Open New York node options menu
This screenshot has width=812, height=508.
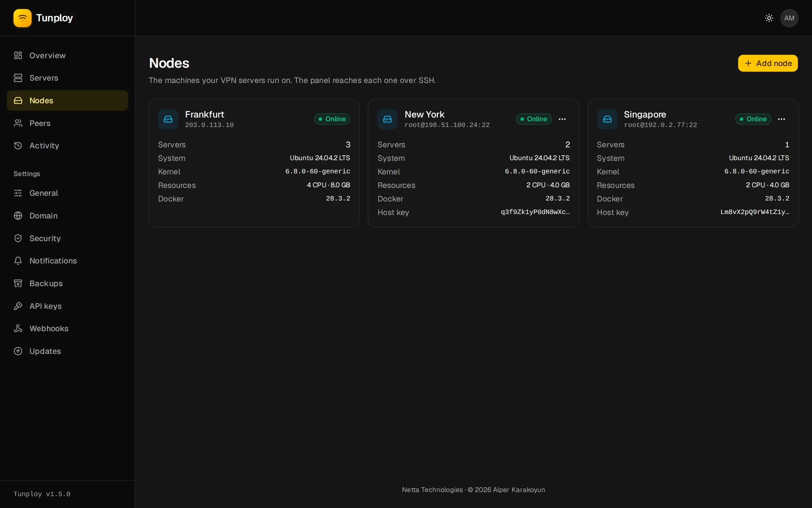coord(562,119)
